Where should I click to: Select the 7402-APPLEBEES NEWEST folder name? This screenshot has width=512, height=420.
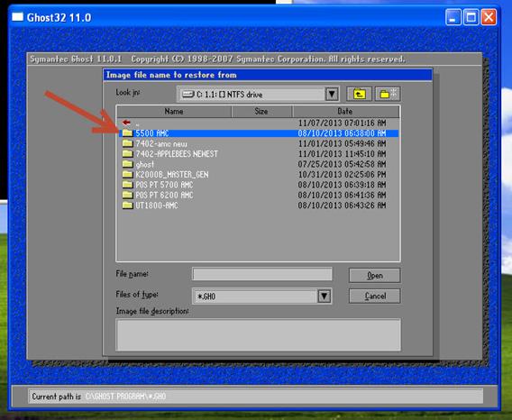177,154
